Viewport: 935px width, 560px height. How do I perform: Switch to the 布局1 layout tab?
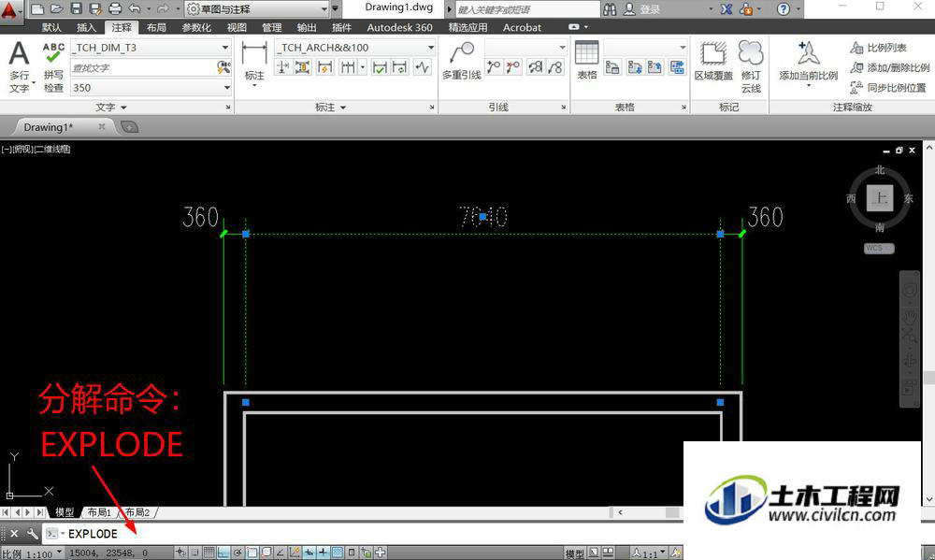click(99, 512)
